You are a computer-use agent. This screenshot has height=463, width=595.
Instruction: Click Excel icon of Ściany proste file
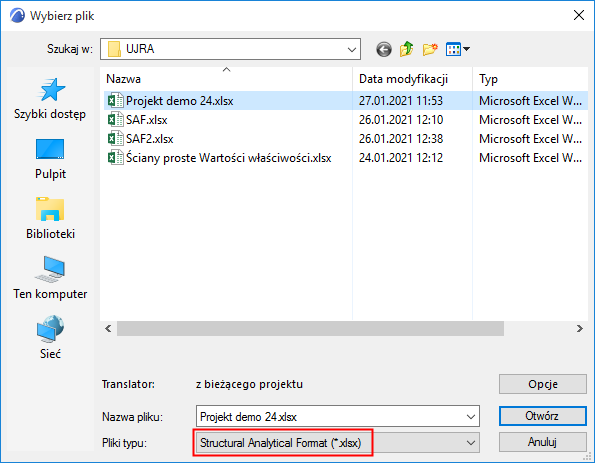(x=115, y=157)
